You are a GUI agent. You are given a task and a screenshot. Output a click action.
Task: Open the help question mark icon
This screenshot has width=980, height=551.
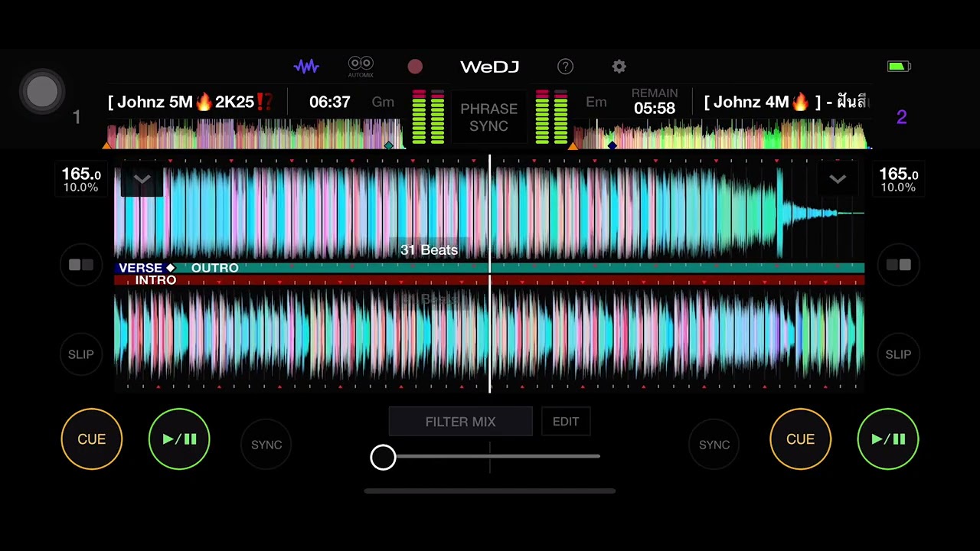(565, 67)
